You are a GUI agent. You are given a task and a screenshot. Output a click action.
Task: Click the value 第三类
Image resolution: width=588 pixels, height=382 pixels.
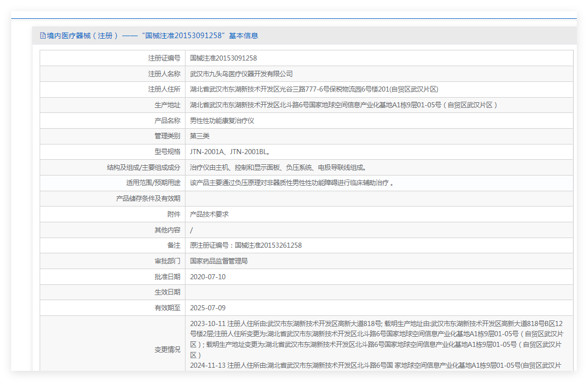(x=200, y=136)
